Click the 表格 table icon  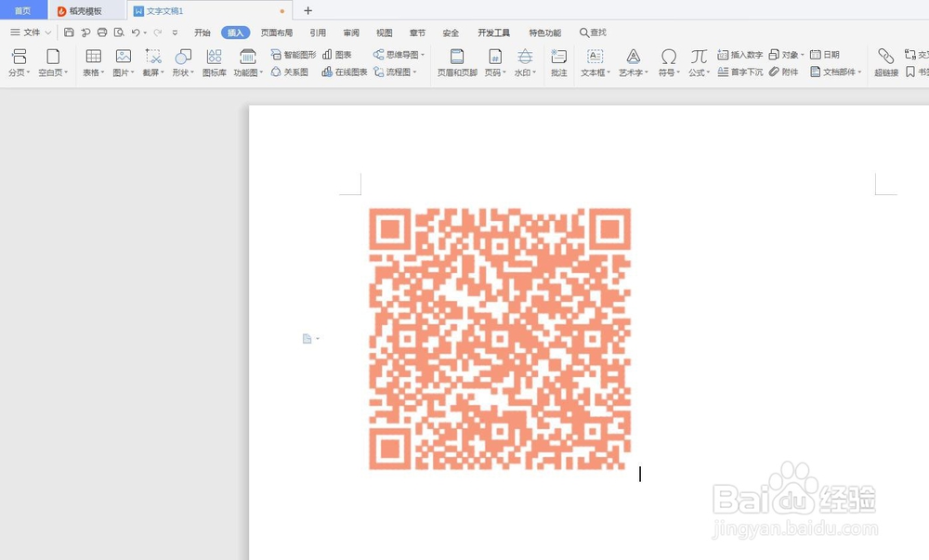coord(94,57)
